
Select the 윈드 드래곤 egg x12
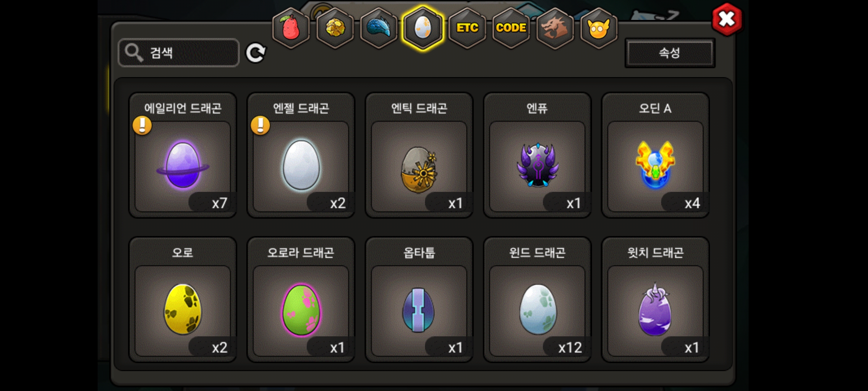pyautogui.click(x=537, y=299)
